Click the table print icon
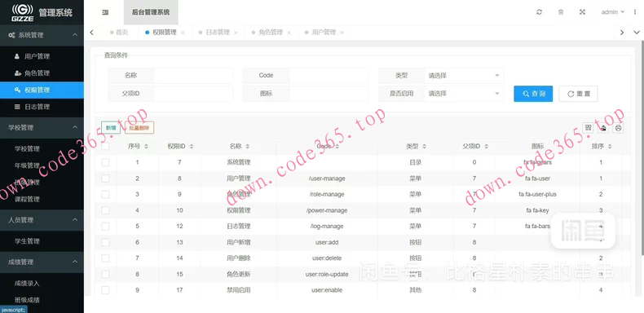Viewport: 644px width, 313px height. click(x=618, y=128)
